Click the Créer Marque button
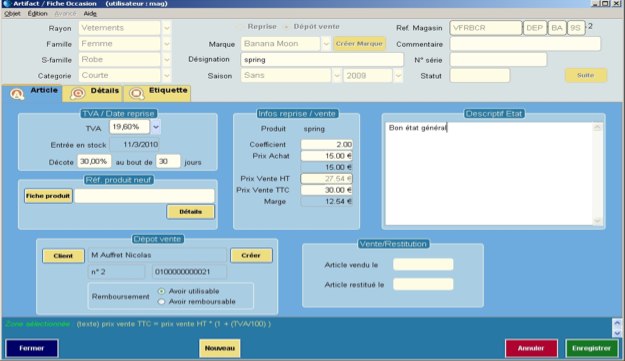Image resolution: width=625 pixels, height=361 pixels. coord(359,43)
